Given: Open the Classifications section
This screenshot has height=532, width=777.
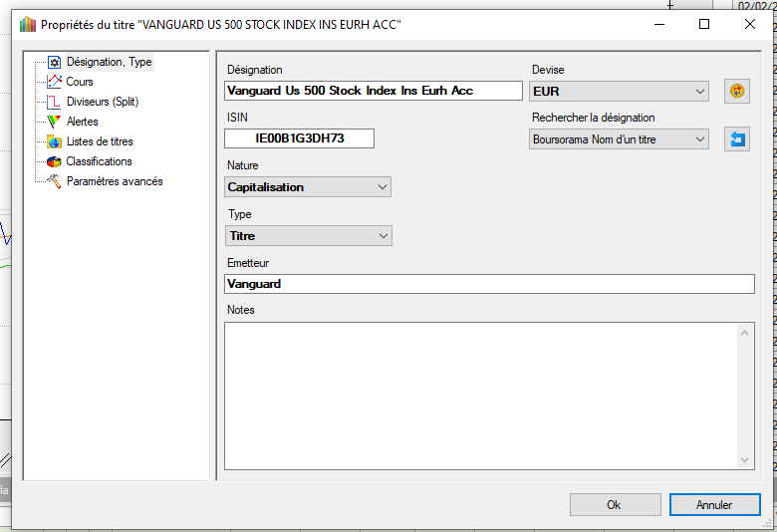Looking at the screenshot, I should coord(99,161).
